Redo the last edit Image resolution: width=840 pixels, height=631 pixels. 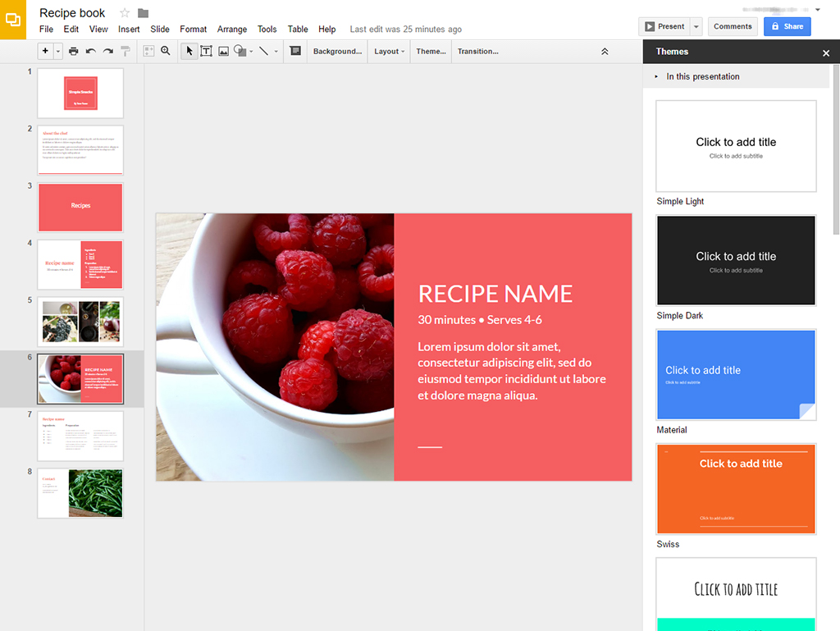[x=107, y=51]
